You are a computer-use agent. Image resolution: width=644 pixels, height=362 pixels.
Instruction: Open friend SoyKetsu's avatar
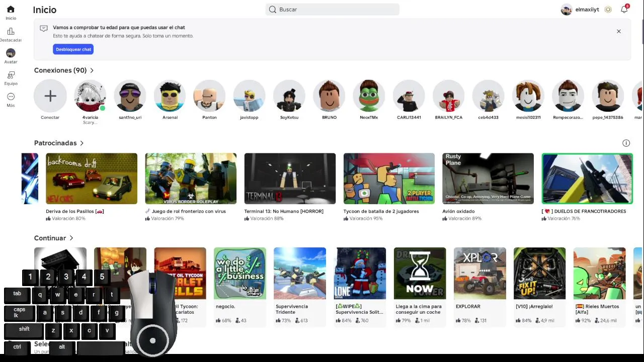pos(289,96)
